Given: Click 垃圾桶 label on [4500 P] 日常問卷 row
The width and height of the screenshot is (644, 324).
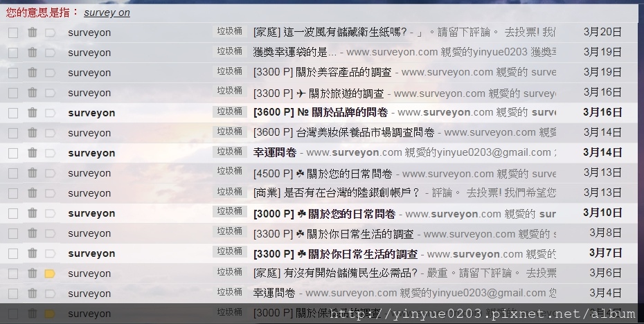Looking at the screenshot, I should pyautogui.click(x=230, y=172).
